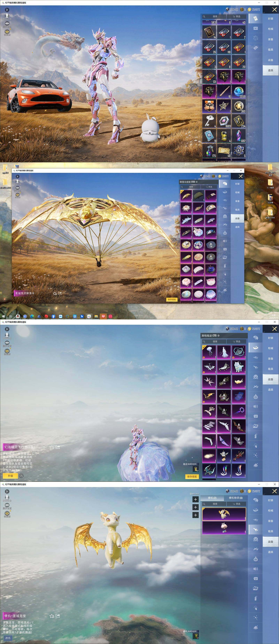The height and width of the screenshot is (644, 279).
Task: Click the 搜索 search field in the 滑翔尾迹 panel
Action: tap(214, 341)
